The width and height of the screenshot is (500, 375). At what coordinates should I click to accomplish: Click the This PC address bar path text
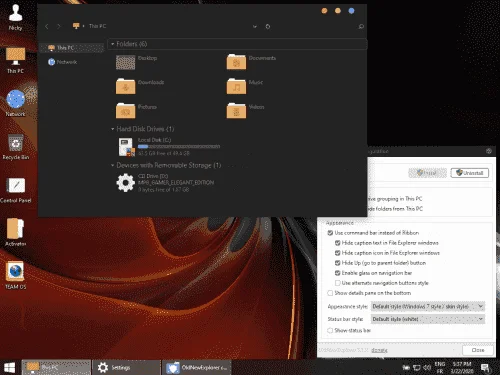[97, 26]
